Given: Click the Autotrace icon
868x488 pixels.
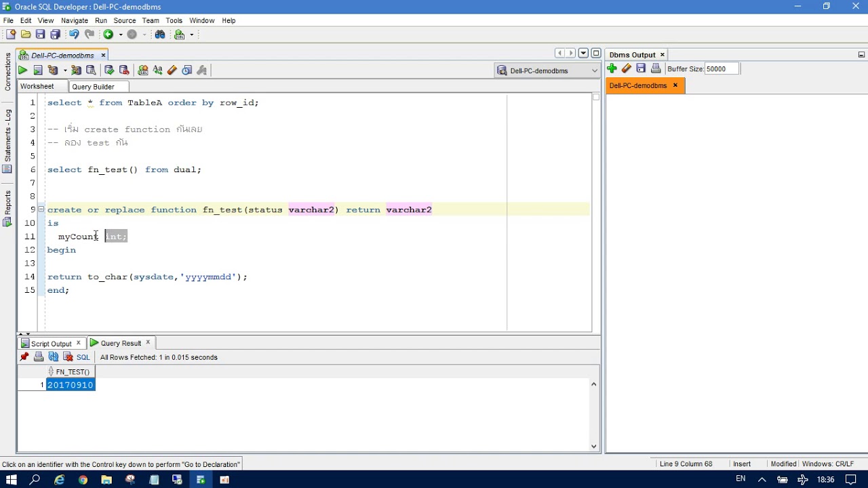Looking at the screenshot, I should [76, 70].
